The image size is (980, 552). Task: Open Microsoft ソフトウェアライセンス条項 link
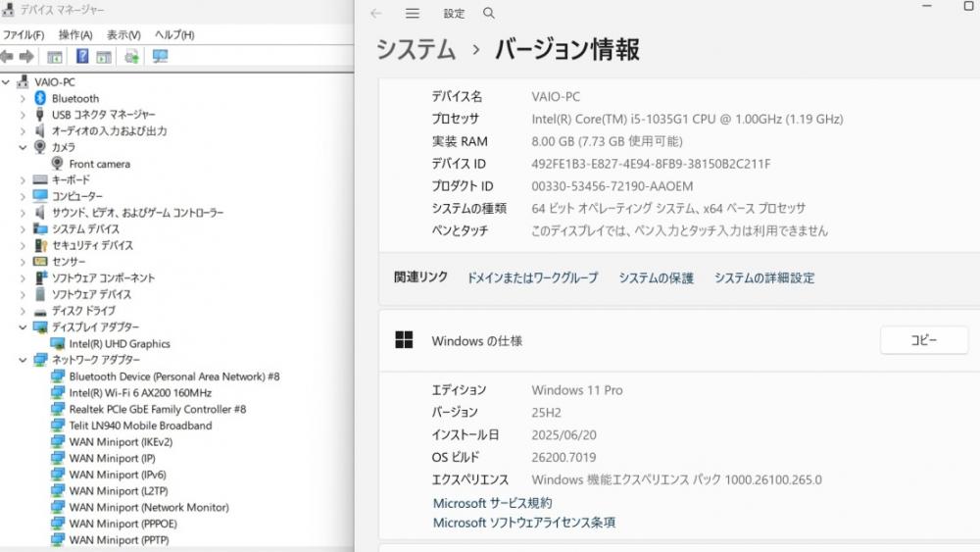coord(523,523)
